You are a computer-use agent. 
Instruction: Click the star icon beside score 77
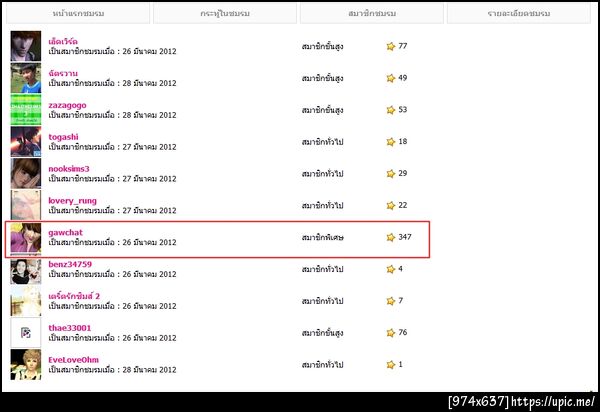click(391, 46)
